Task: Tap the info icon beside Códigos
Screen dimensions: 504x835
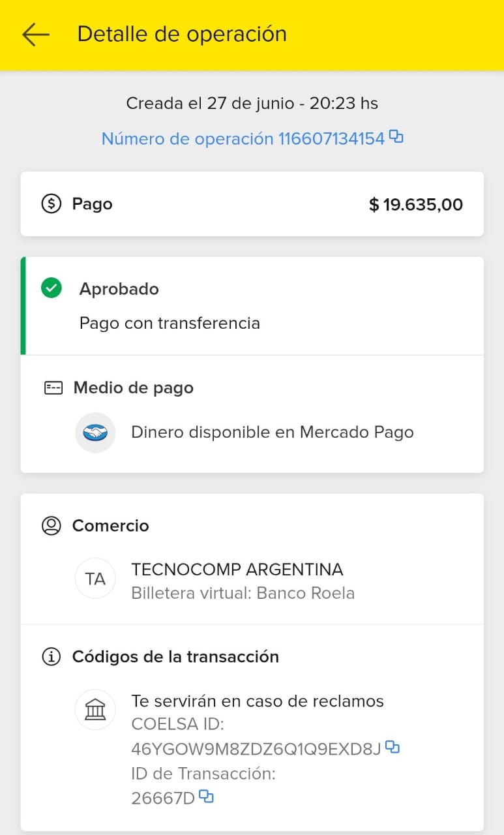Action: pyautogui.click(x=51, y=657)
